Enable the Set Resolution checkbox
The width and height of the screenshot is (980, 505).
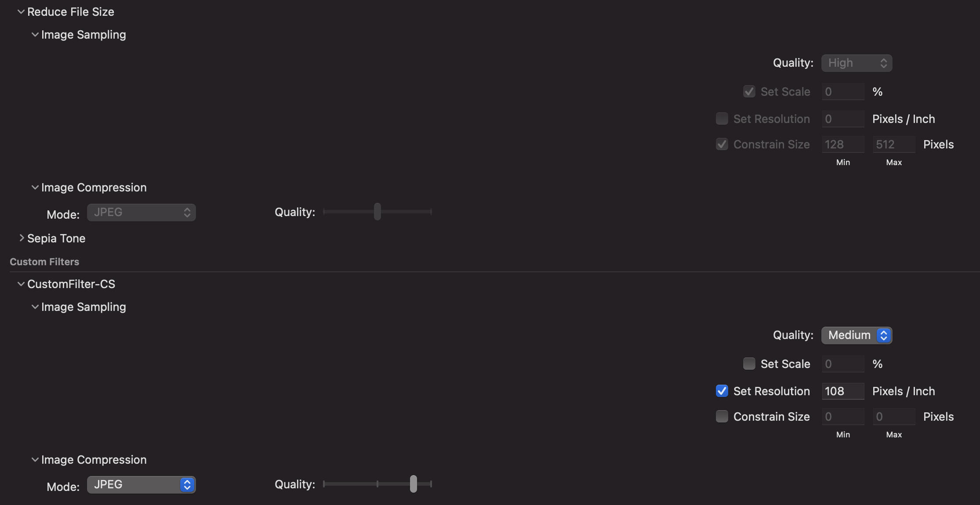[x=722, y=118]
